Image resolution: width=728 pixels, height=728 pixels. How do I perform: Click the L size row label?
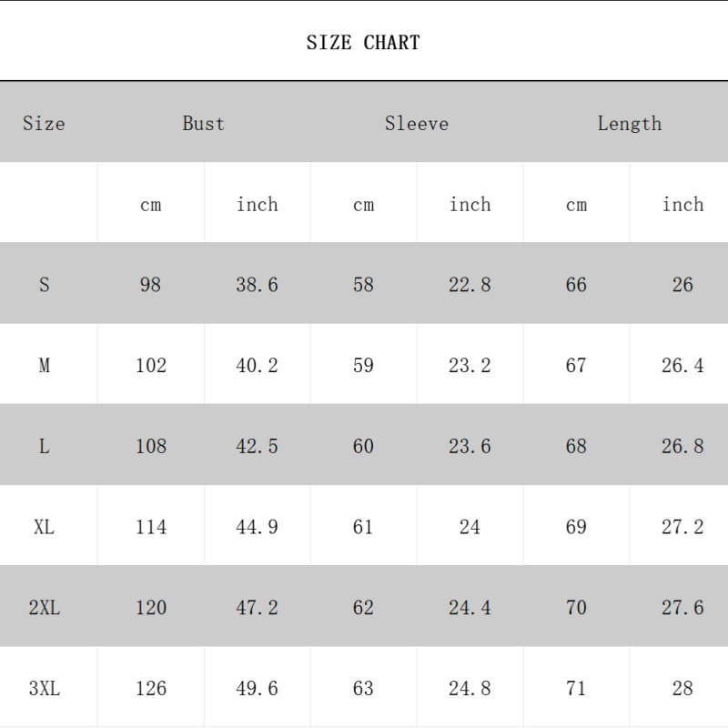point(44,446)
